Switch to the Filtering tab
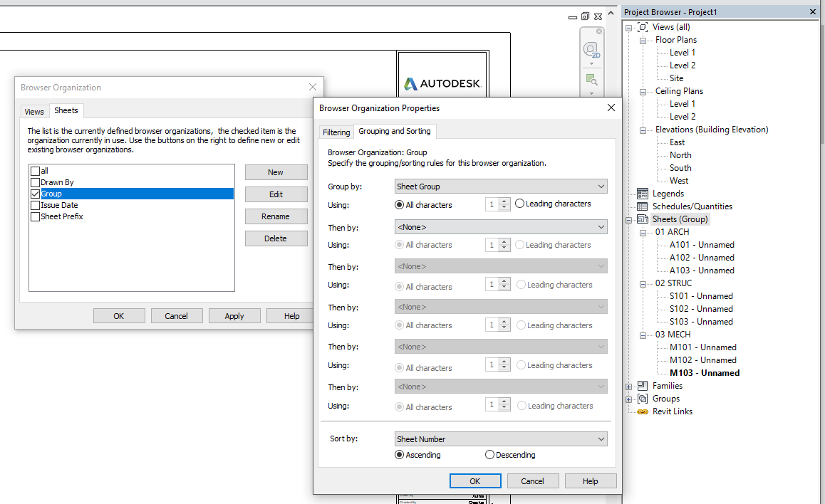Image resolution: width=825 pixels, height=504 pixels. [336, 132]
